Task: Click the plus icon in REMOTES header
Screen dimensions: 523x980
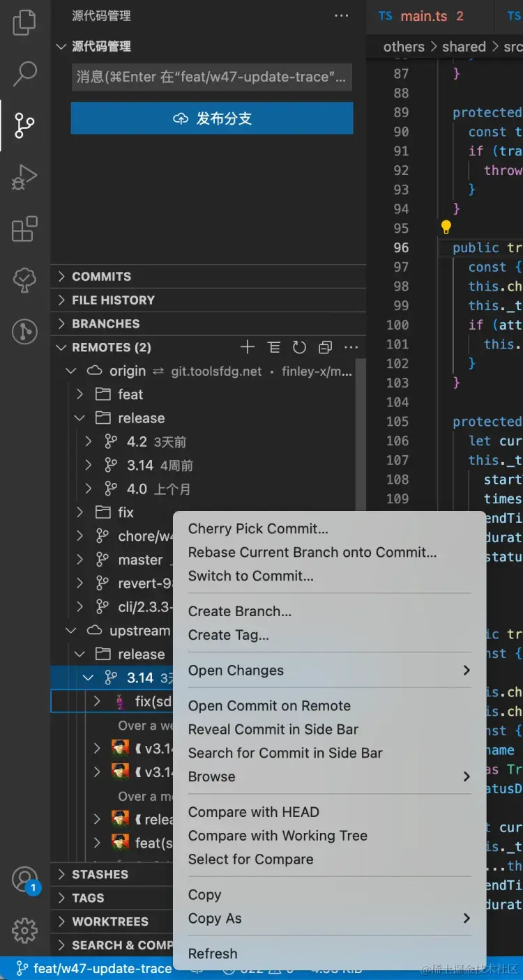Action: click(x=248, y=347)
